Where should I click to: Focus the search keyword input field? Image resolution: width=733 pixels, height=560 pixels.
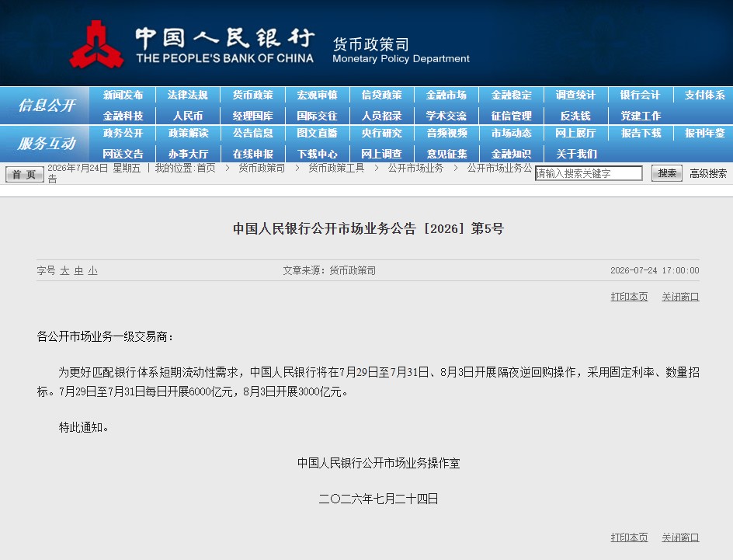pyautogui.click(x=589, y=173)
